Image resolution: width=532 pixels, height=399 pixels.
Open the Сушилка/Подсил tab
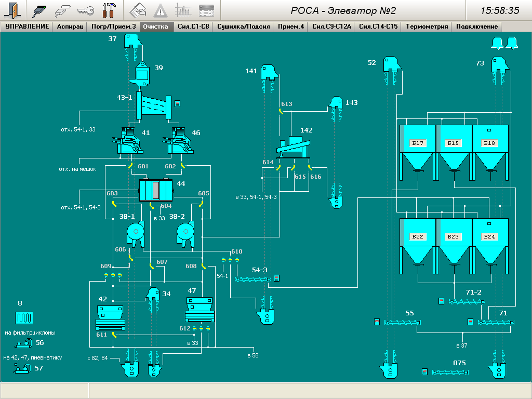click(x=244, y=26)
